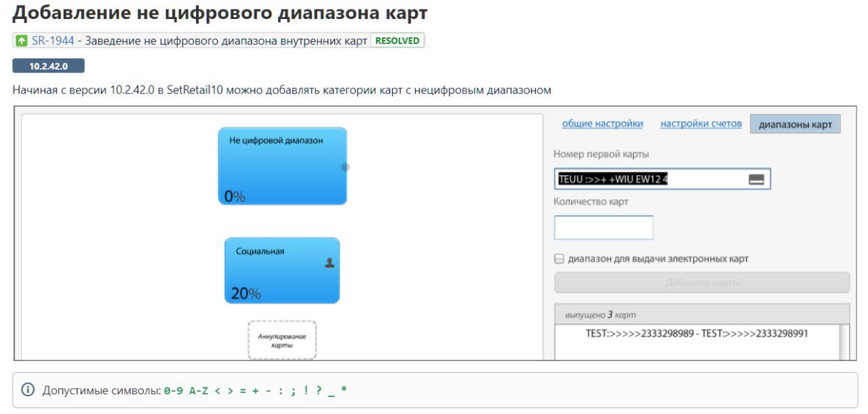
Task: Focus the Количество карт input field
Action: pyautogui.click(x=604, y=227)
